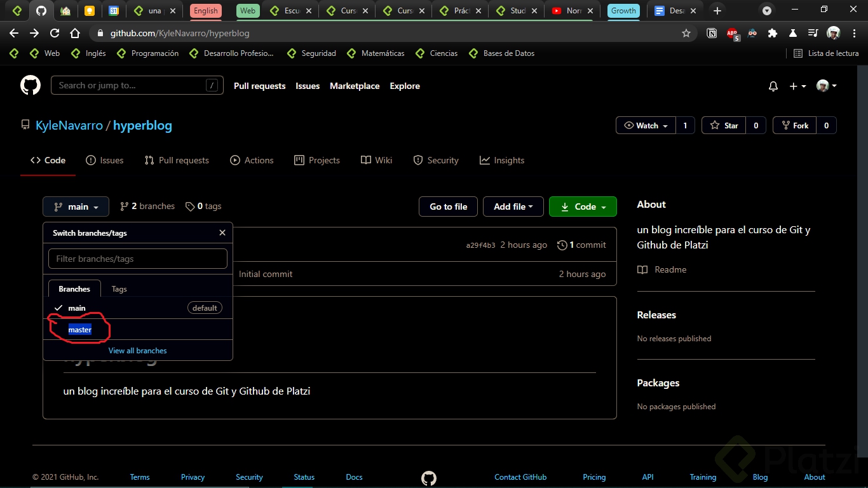Focus the Filter branches/tags field
868x488 pixels.
click(138, 259)
